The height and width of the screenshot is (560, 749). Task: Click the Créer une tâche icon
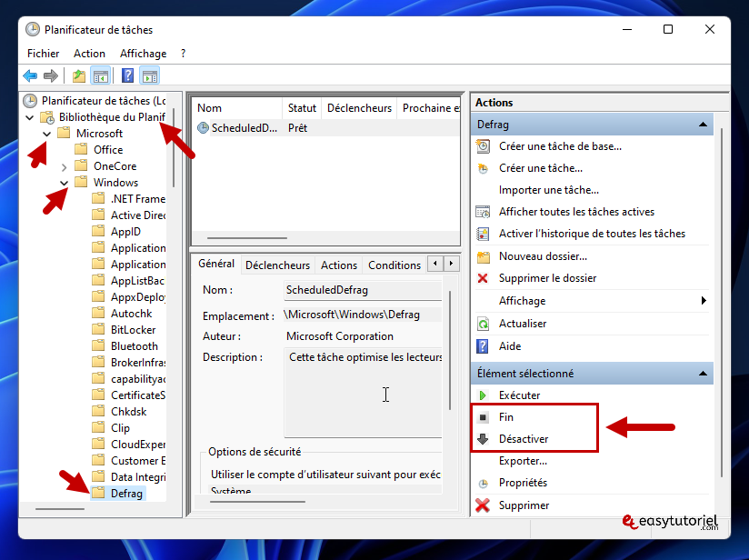(483, 168)
